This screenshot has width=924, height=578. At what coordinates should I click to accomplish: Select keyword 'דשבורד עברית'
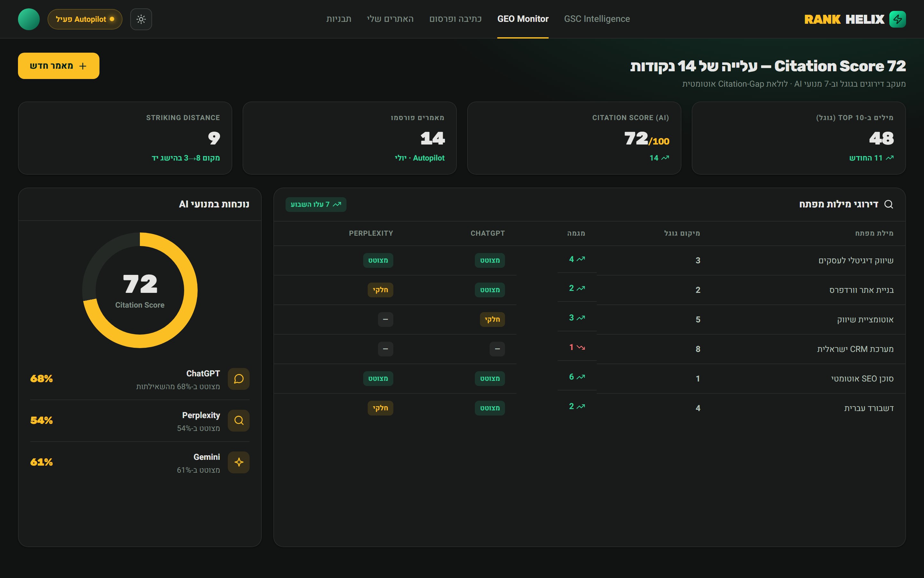(868, 408)
